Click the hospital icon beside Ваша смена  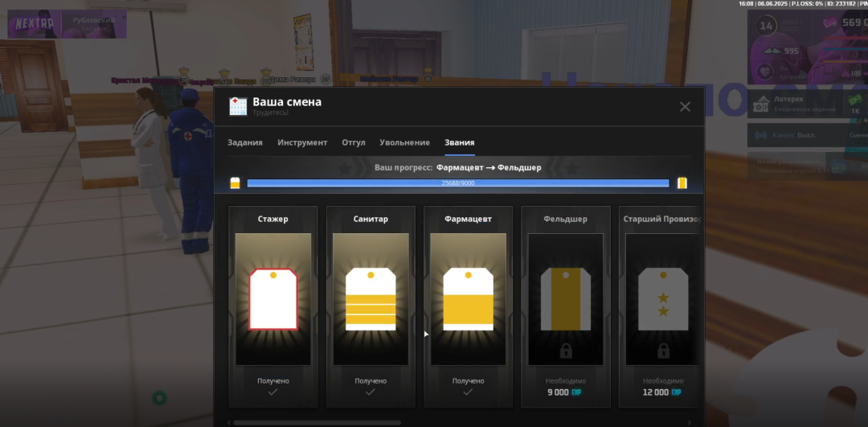tap(238, 106)
